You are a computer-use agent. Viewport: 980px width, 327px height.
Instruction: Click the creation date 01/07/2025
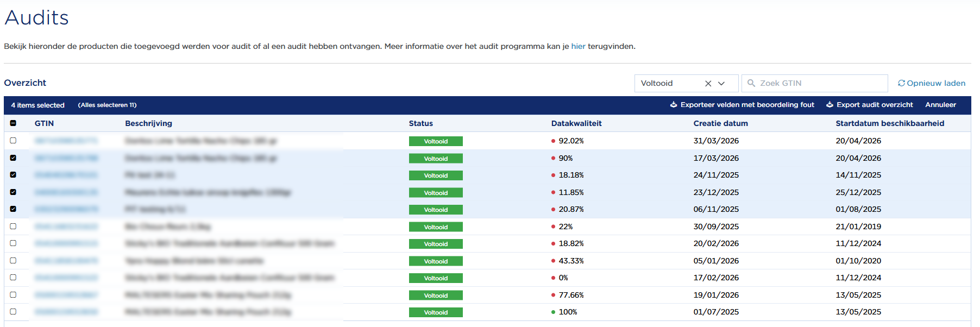716,312
